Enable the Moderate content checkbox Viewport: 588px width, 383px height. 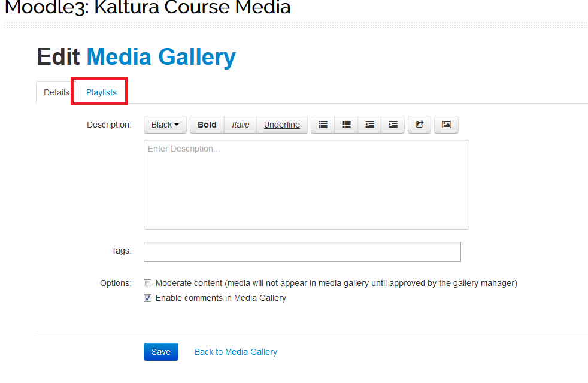click(148, 283)
